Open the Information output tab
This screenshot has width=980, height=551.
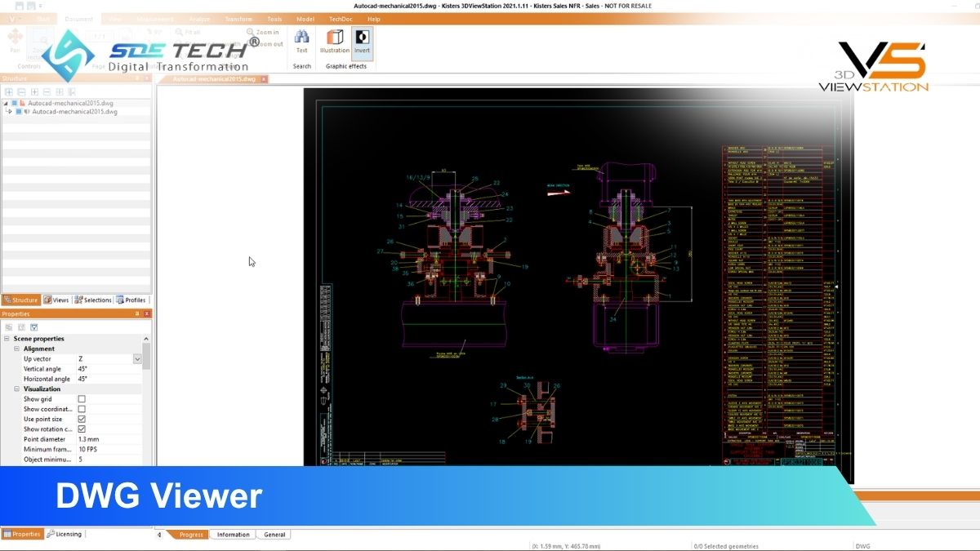point(233,535)
